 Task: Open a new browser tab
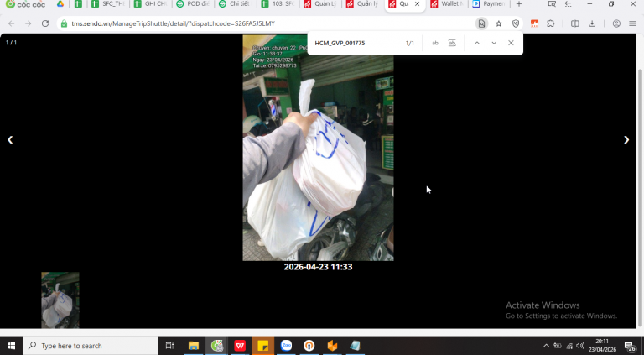(x=519, y=4)
